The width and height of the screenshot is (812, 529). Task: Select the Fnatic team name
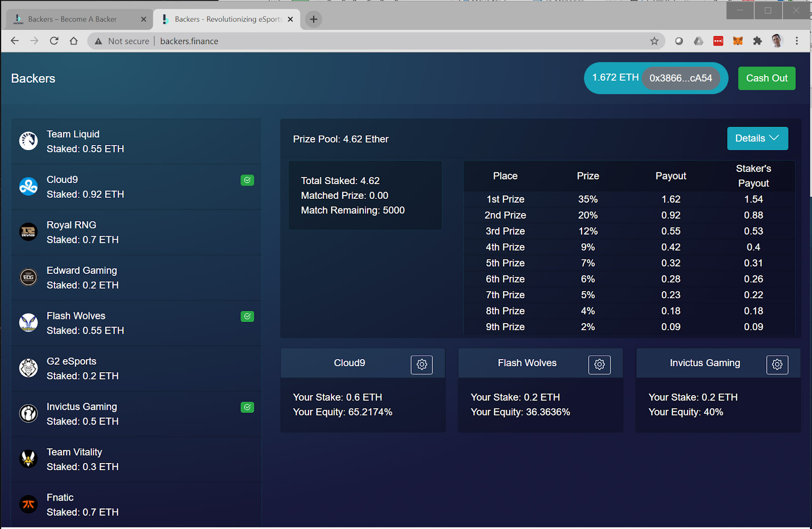pos(60,498)
